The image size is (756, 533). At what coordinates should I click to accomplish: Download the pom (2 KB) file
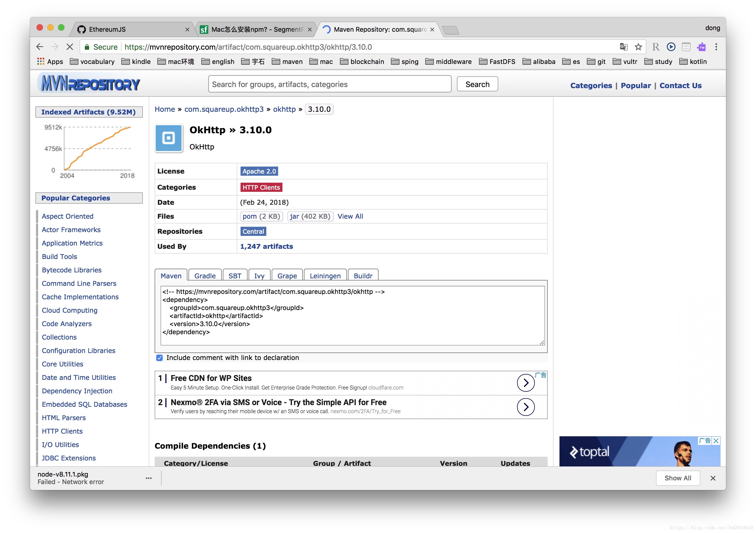[x=261, y=217]
